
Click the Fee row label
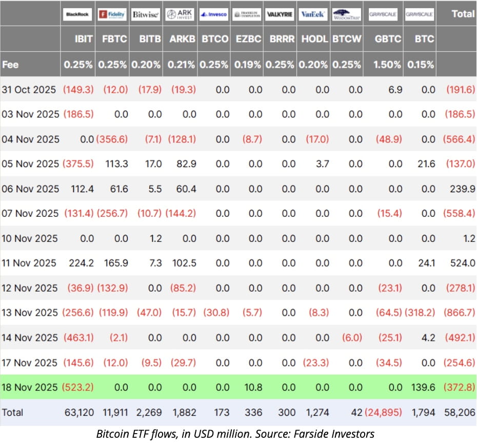(x=11, y=65)
